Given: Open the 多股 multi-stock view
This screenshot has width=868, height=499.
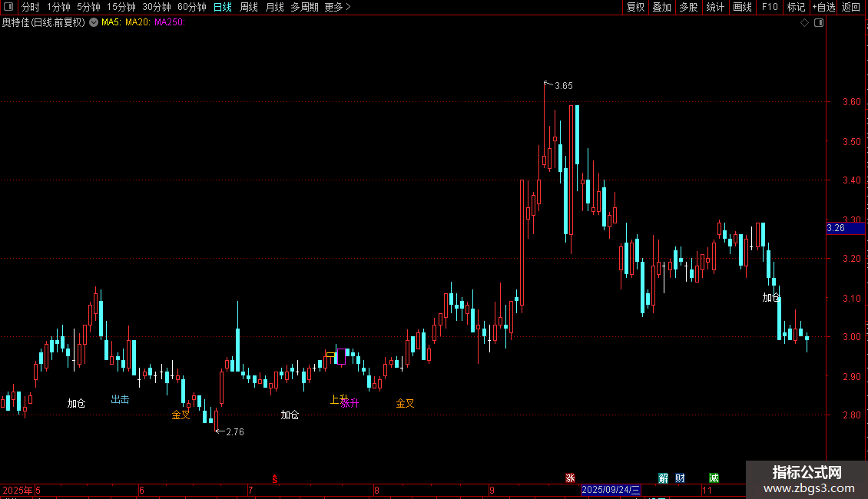Looking at the screenshot, I should [x=688, y=7].
